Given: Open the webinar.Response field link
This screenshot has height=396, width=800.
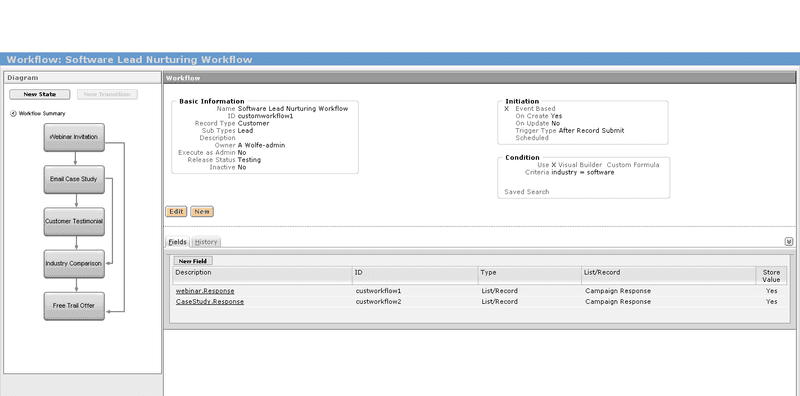Looking at the screenshot, I should pos(205,291).
